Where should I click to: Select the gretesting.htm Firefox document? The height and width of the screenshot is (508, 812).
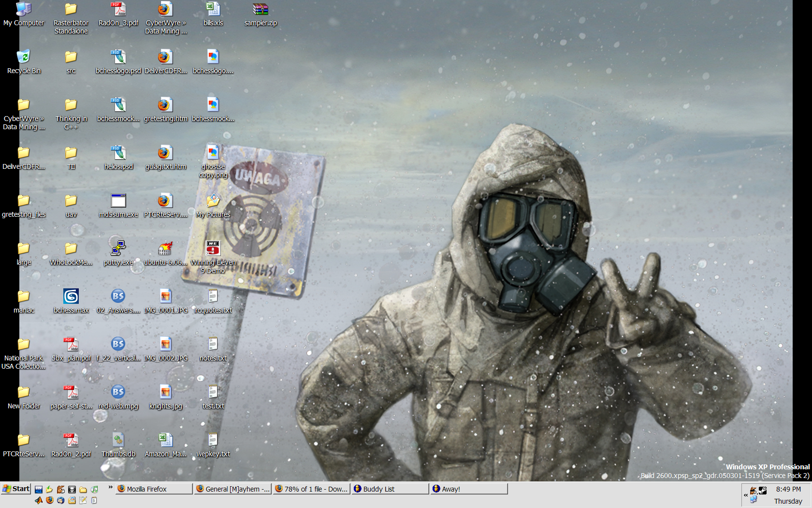166,110
